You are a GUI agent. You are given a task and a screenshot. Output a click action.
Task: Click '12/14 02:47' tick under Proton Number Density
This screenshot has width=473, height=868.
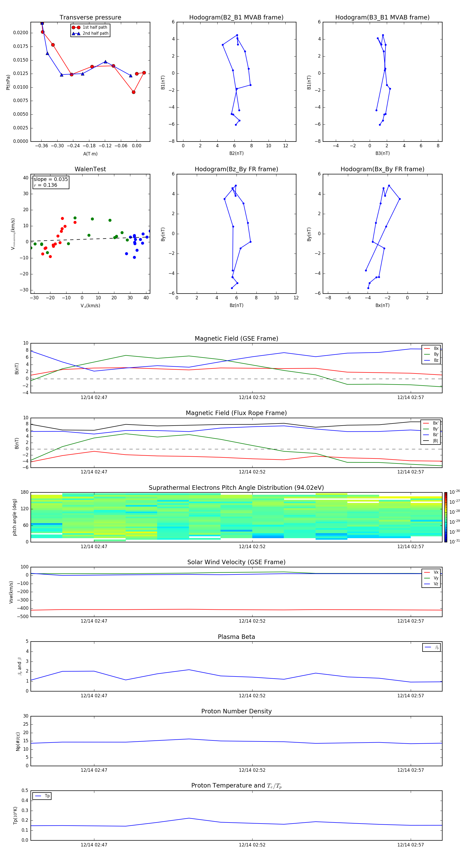(x=94, y=770)
